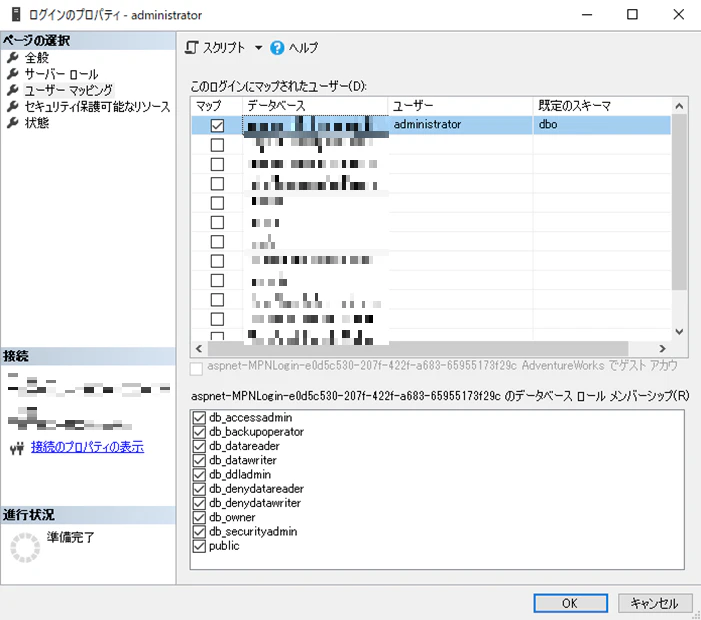The image size is (701, 620).
Task: Click the blue help question icon
Action: point(277,48)
